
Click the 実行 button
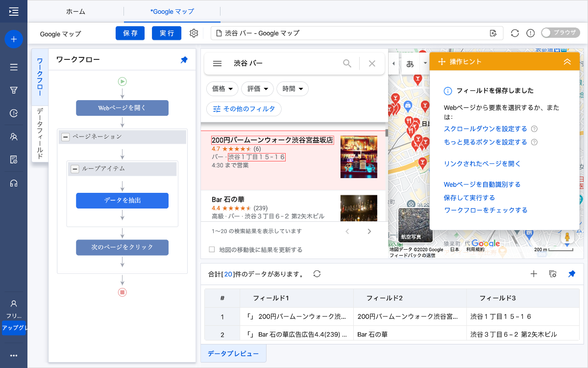(x=167, y=33)
